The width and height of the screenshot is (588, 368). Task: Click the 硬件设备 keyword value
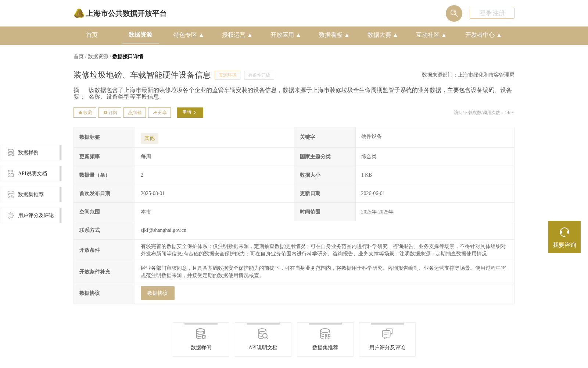point(372,137)
